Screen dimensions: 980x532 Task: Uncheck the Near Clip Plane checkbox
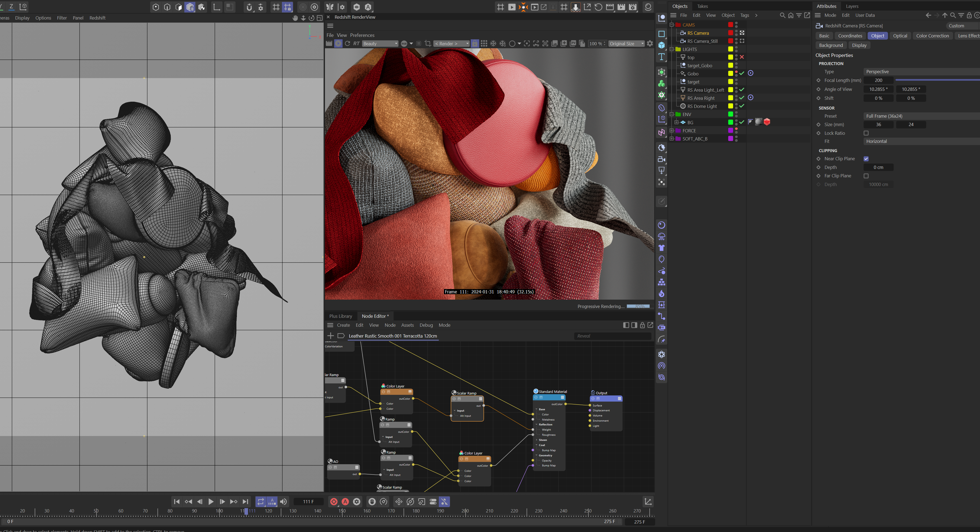click(x=866, y=159)
